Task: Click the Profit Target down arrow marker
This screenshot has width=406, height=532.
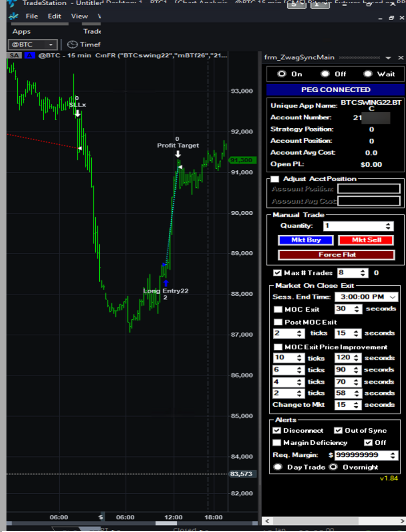Action: click(178, 154)
